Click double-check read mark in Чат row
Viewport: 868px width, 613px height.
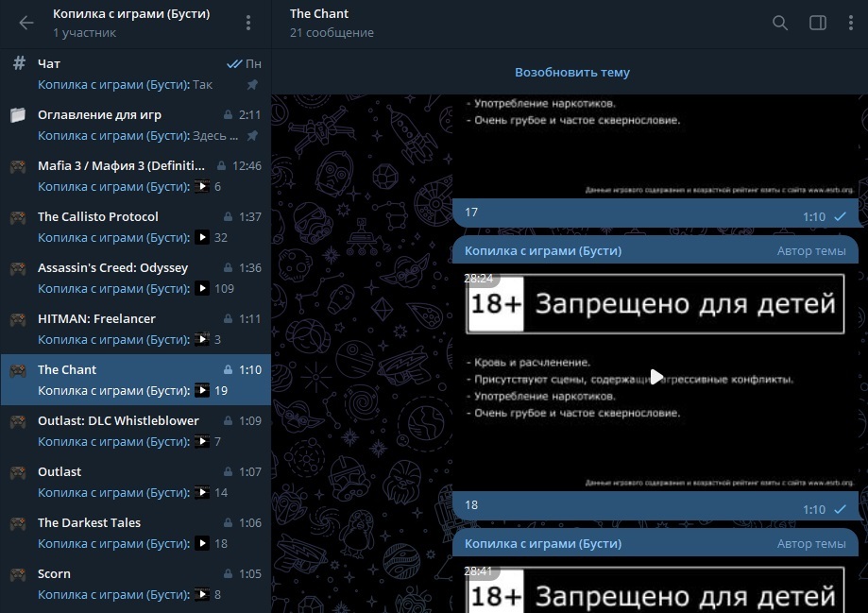coord(234,63)
